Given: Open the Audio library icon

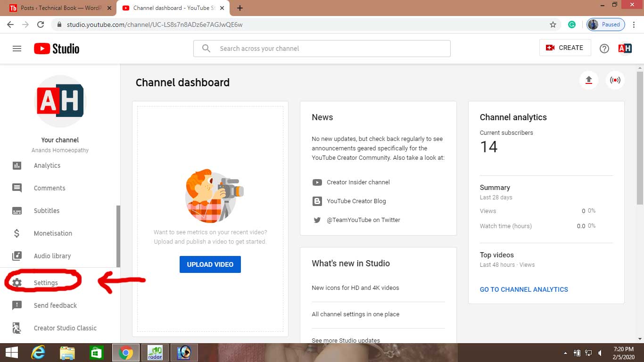Looking at the screenshot, I should coord(17,256).
